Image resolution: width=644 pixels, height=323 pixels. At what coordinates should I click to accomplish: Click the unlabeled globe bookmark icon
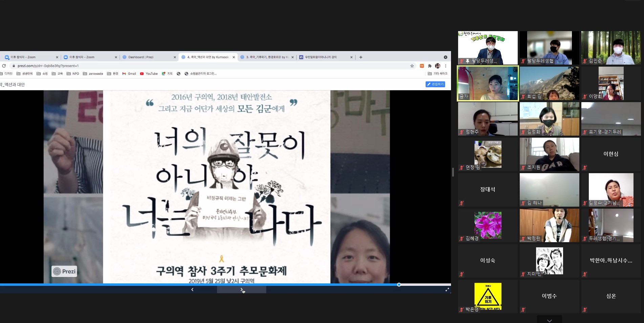pos(178,74)
